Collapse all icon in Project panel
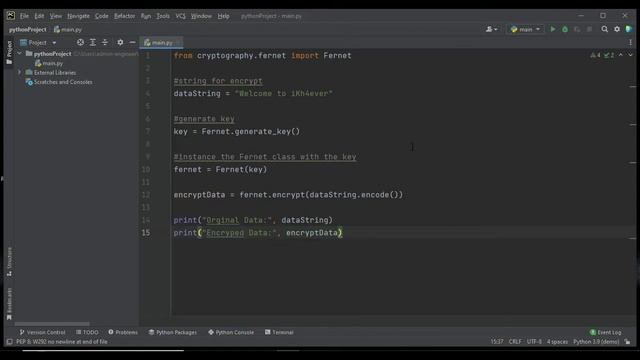The image size is (640, 360). pos(105,42)
